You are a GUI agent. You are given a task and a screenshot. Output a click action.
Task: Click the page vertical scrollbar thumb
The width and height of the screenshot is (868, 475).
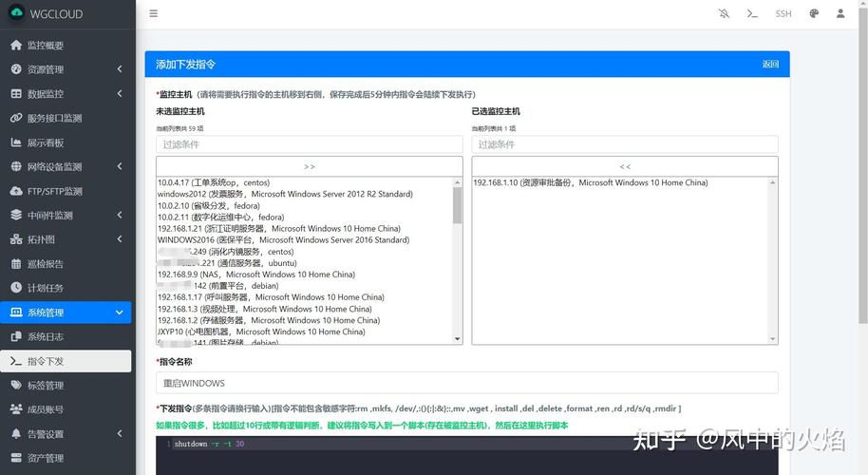pyautogui.click(x=863, y=166)
